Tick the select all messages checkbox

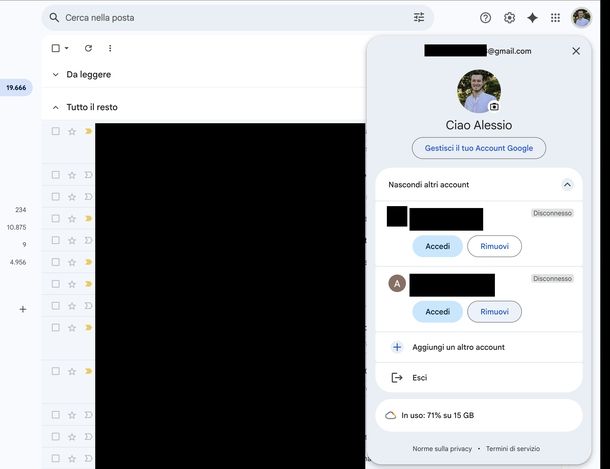coord(56,48)
